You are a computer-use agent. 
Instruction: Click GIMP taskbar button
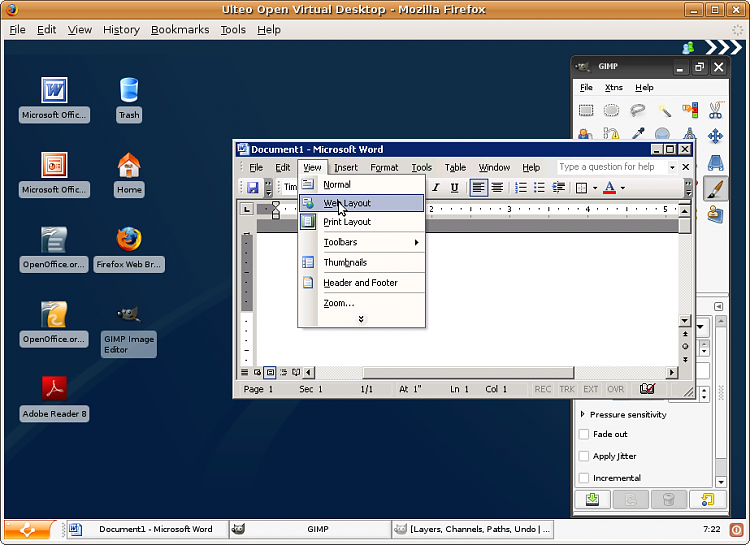(309, 529)
